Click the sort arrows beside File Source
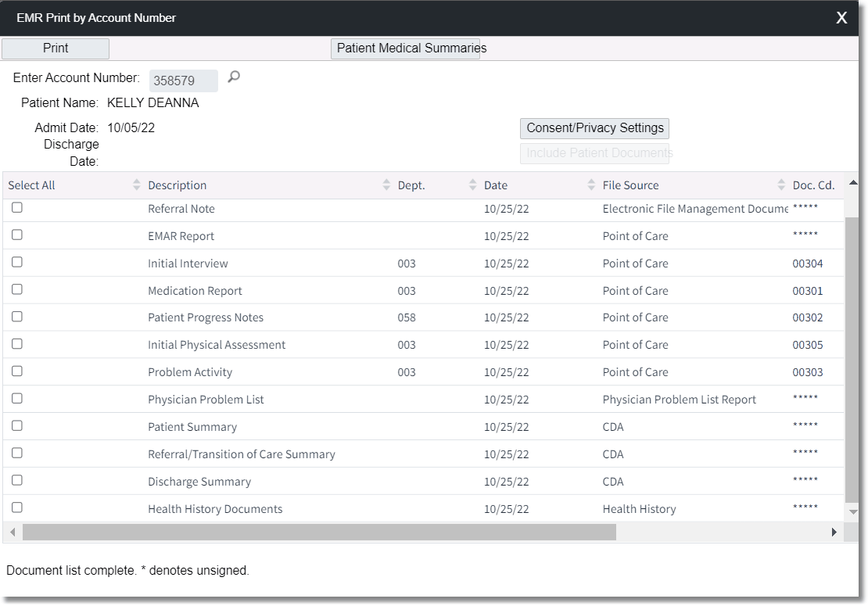The width and height of the screenshot is (868, 606). click(x=781, y=185)
